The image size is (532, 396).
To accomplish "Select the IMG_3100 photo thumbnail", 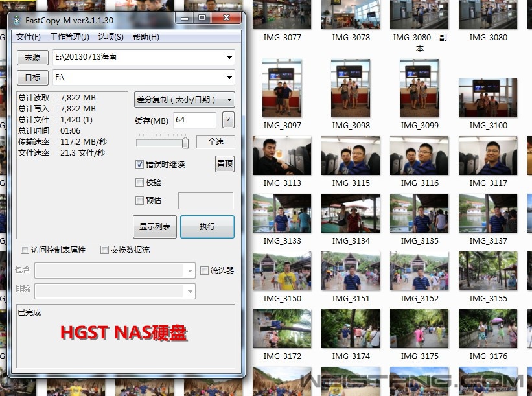I will point(488,97).
